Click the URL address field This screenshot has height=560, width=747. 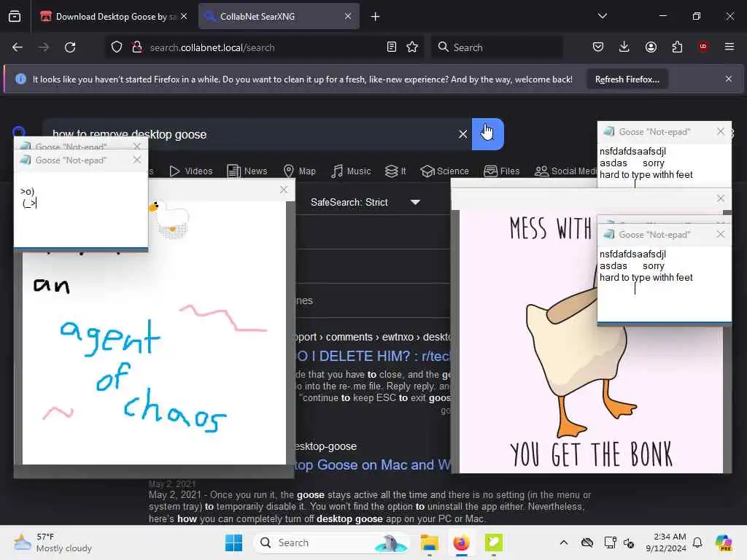[x=264, y=47]
